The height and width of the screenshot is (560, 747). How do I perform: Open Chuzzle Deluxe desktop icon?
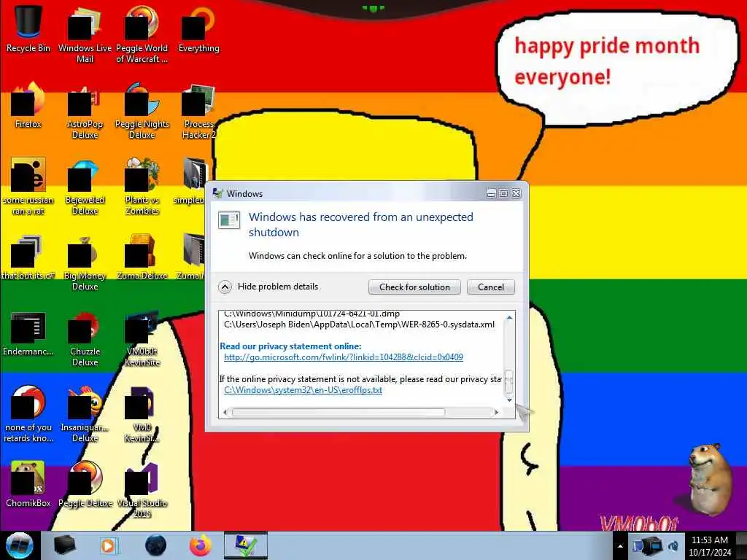pyautogui.click(x=85, y=338)
